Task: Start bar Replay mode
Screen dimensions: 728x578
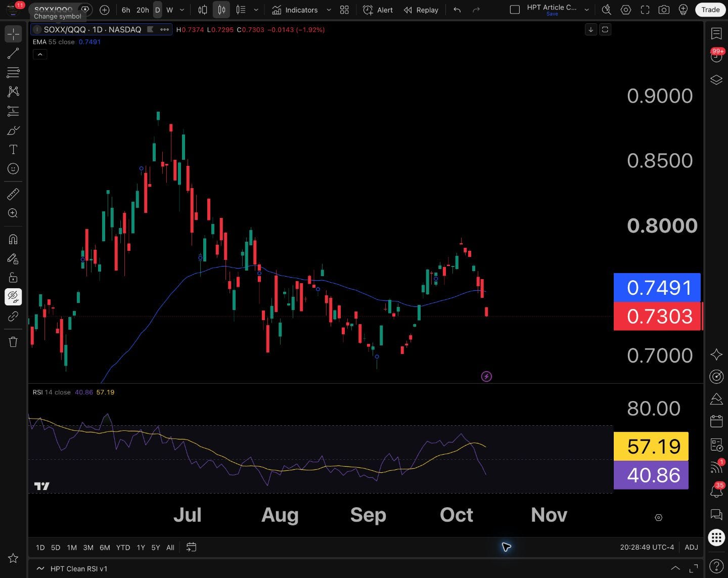Action: coord(421,10)
